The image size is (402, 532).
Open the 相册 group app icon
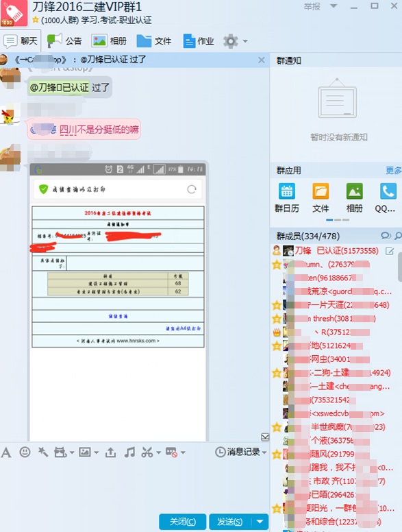click(355, 198)
